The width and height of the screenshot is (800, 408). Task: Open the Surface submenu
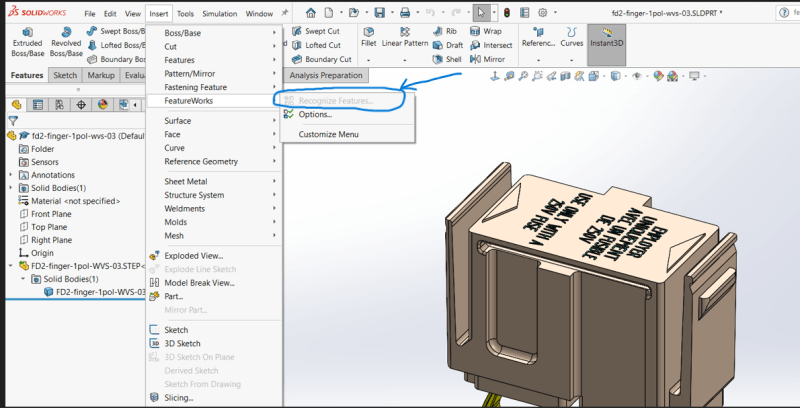coord(214,121)
